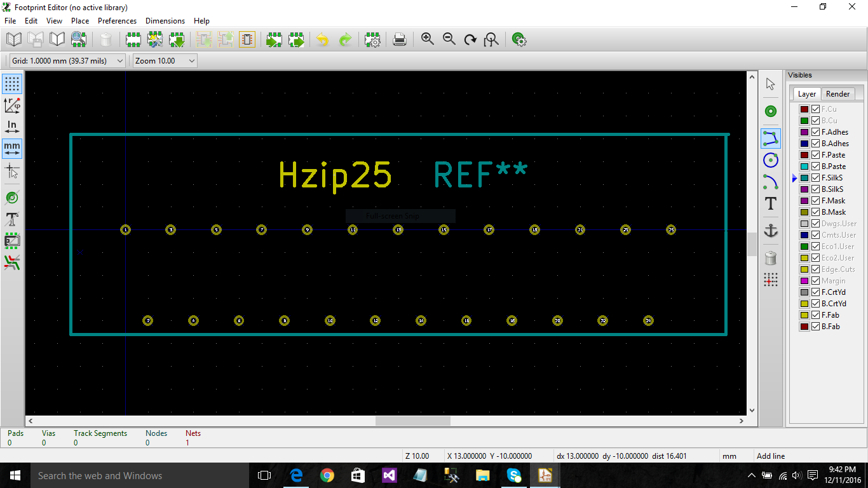The height and width of the screenshot is (488, 868).
Task: Switch to the Render tab
Action: (x=837, y=94)
